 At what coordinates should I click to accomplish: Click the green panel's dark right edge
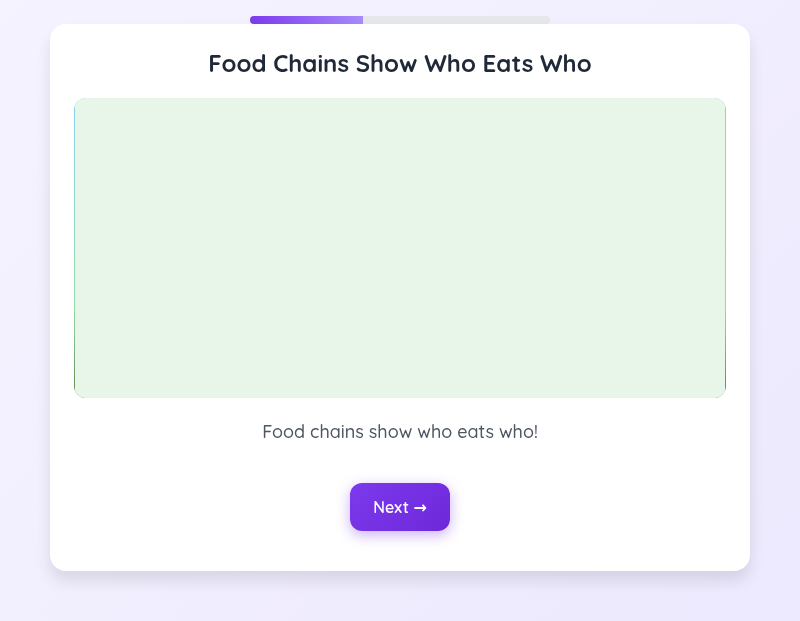tap(725, 248)
